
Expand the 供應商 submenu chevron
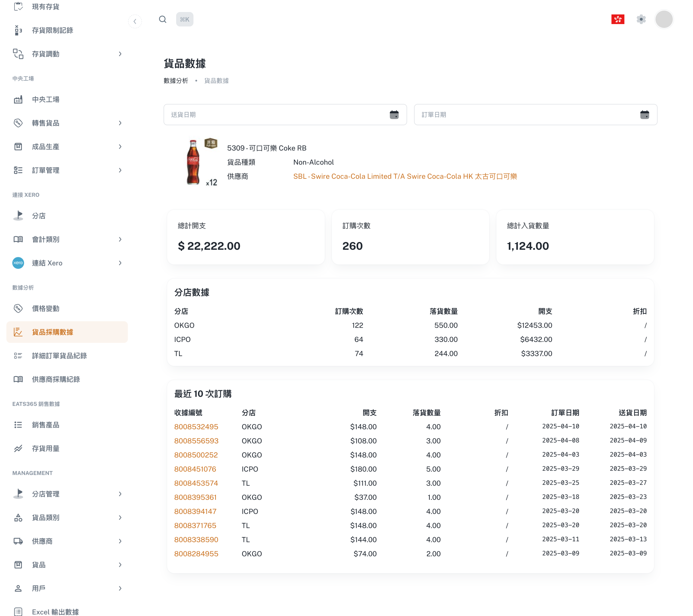click(x=120, y=541)
